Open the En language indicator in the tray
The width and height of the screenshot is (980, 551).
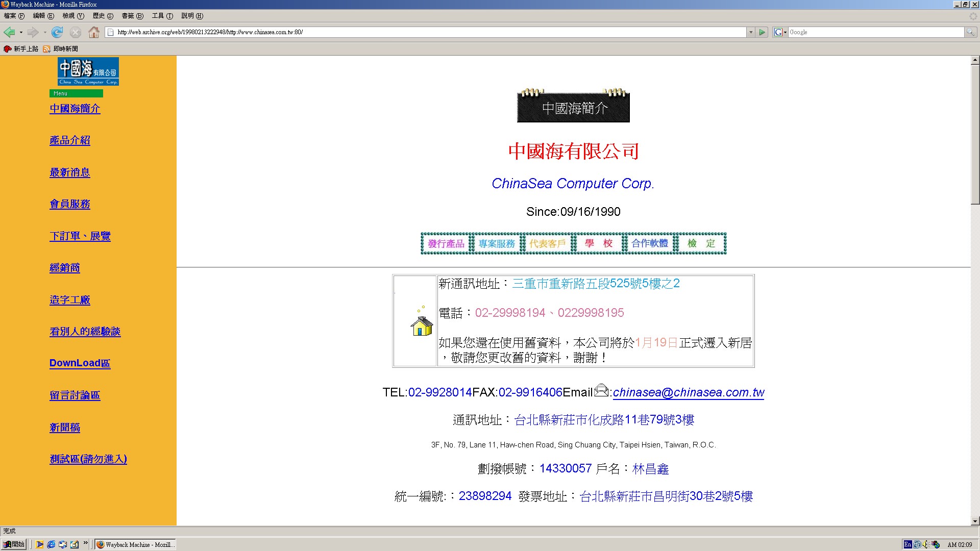pyautogui.click(x=908, y=544)
